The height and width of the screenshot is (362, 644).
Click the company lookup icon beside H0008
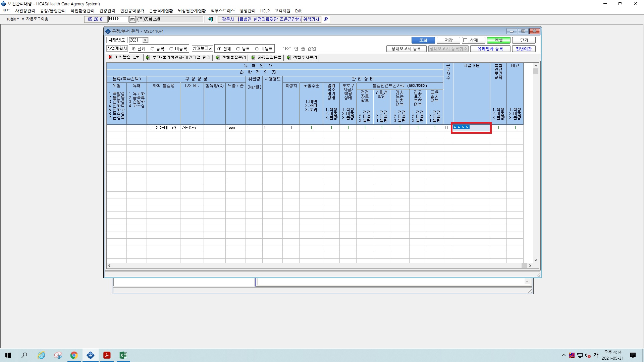(x=132, y=19)
